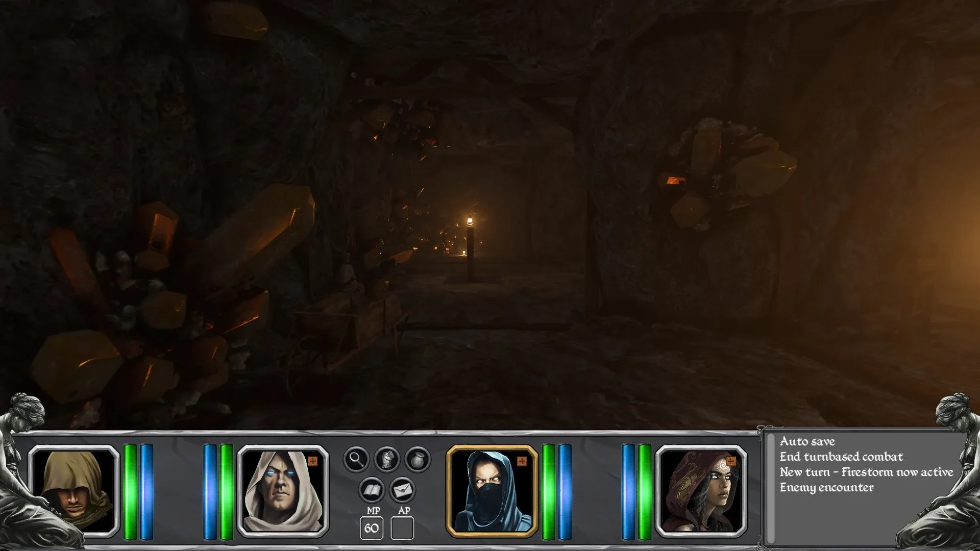Click the End turnbased combat log entry
The width and height of the screenshot is (980, 551).
841,457
